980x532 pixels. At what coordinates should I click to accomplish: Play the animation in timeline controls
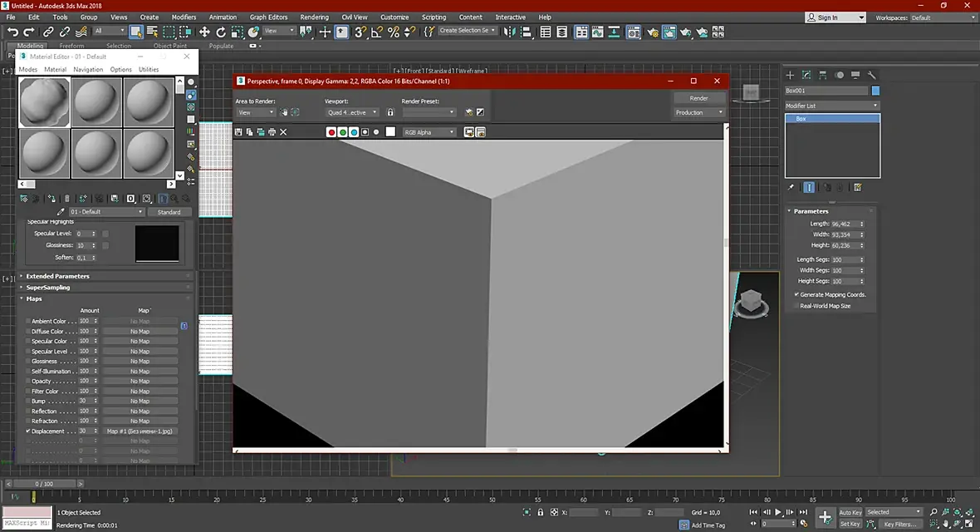coord(778,513)
